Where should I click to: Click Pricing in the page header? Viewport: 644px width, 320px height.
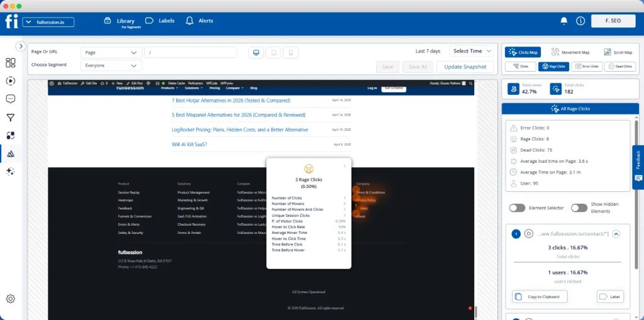pyautogui.click(x=214, y=88)
